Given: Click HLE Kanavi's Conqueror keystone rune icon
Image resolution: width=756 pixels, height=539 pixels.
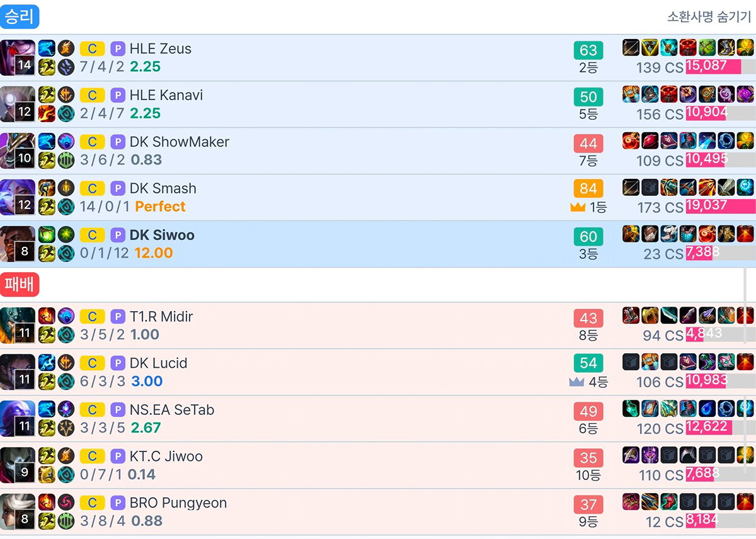Looking at the screenshot, I should tap(66, 94).
